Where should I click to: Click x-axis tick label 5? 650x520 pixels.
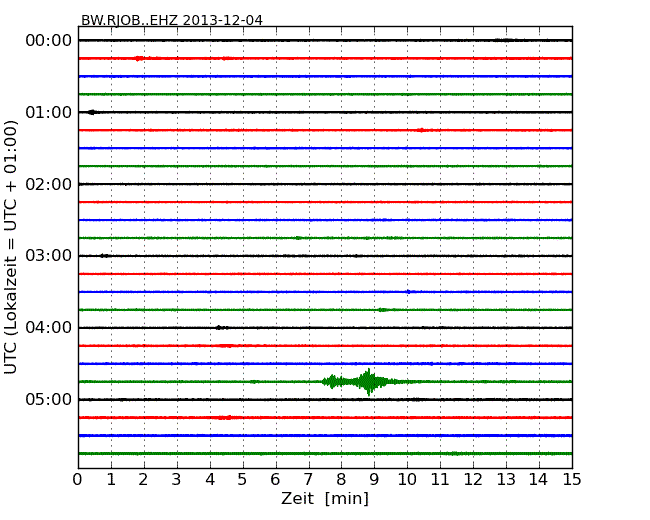point(243,480)
